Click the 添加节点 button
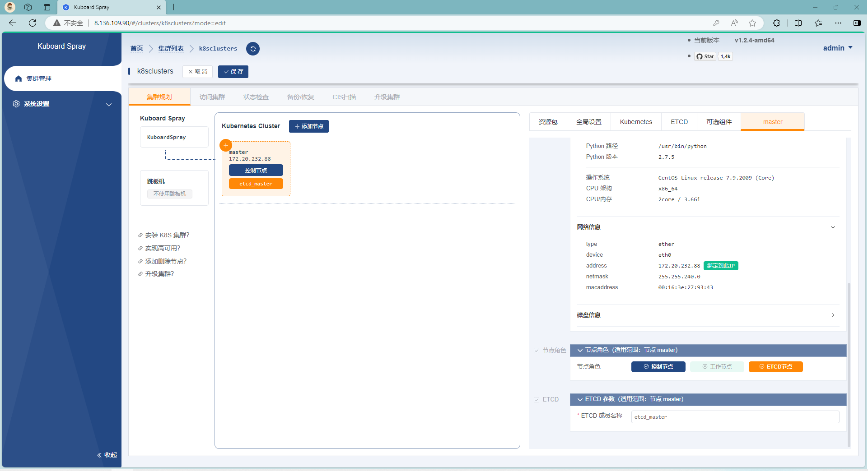868x471 pixels. [x=309, y=126]
